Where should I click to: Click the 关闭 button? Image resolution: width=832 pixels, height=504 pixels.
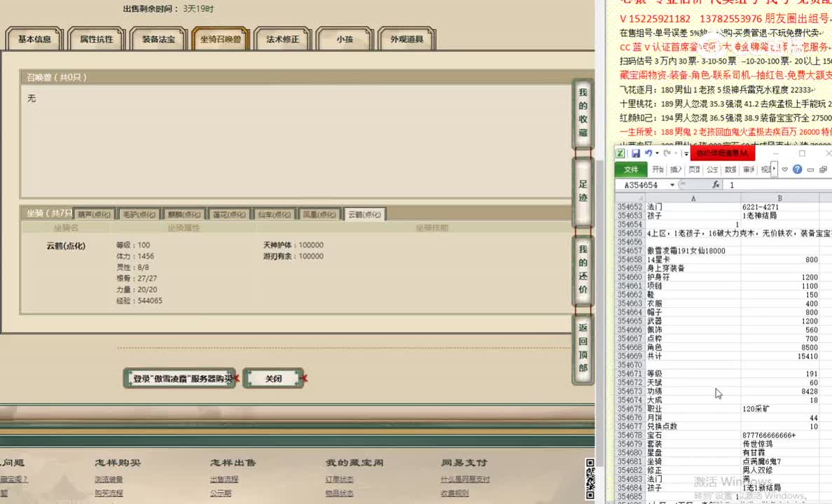tap(273, 378)
